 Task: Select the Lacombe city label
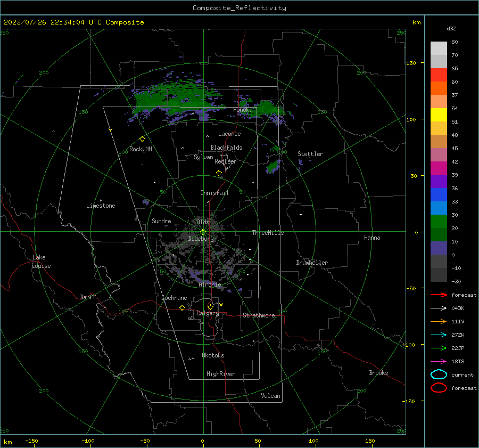pos(229,134)
